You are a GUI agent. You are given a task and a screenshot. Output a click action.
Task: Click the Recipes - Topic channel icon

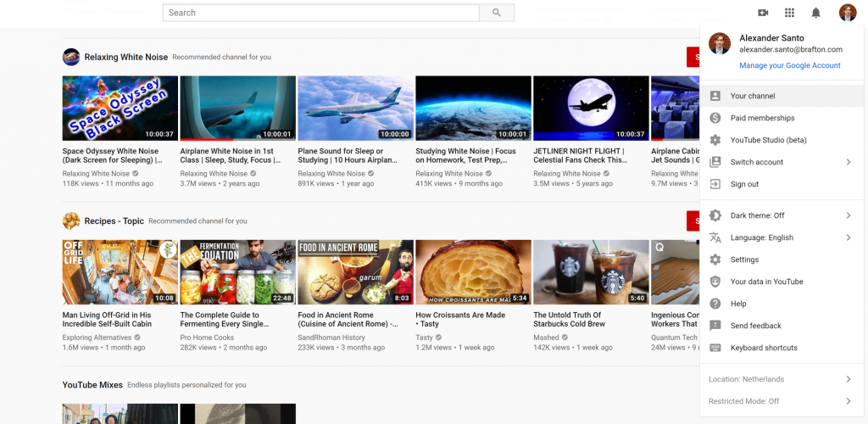[71, 220]
